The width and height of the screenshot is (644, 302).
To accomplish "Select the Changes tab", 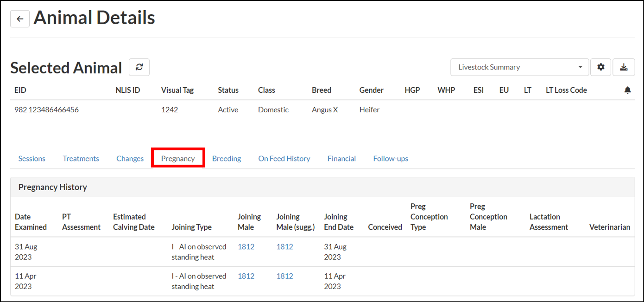I will (x=130, y=159).
